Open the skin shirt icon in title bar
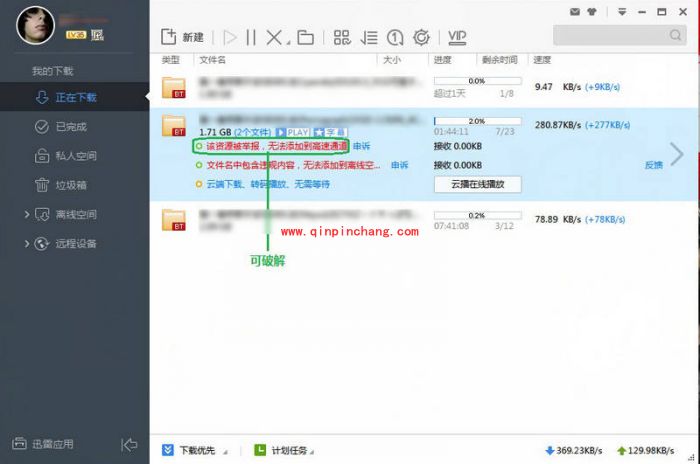 click(592, 12)
